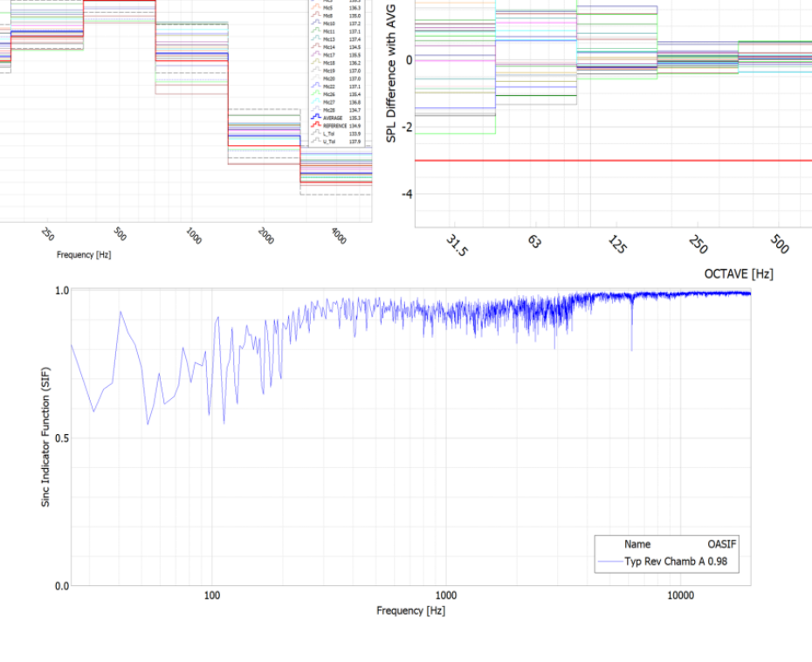Click the Mic17 legend line icon
The image size is (812, 662).
[x=316, y=55]
